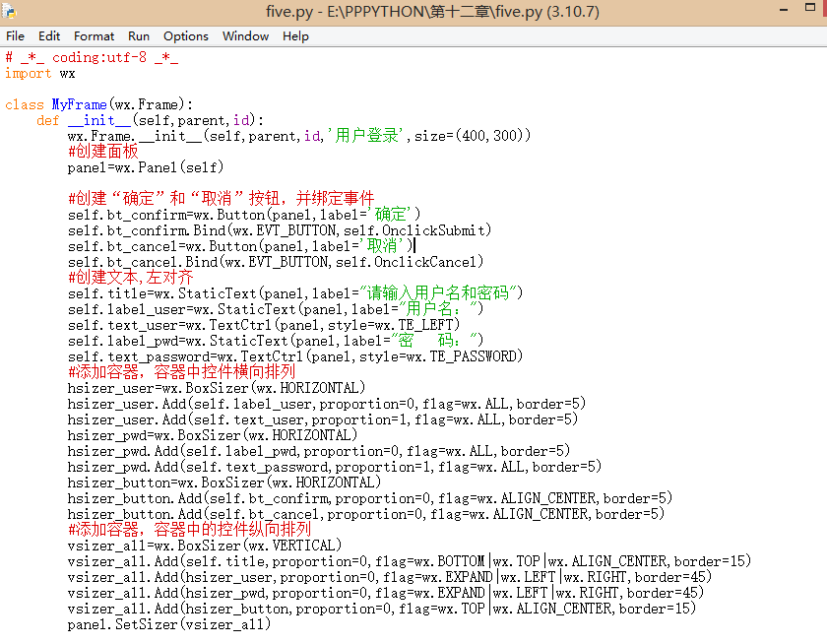Click the 'panel=wx.Panel(self)' line
The image size is (827, 644).
click(146, 167)
